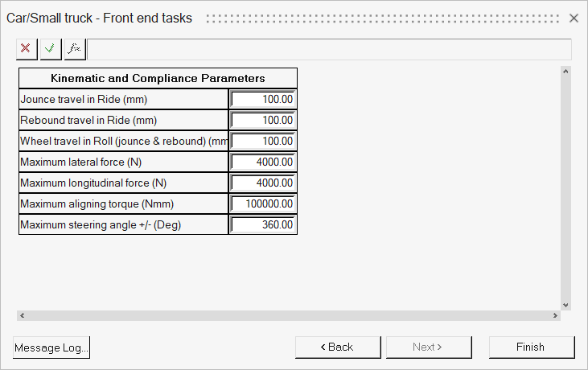
Task: Edit the Rebound travel in Ride value
Action: pyautogui.click(x=263, y=120)
